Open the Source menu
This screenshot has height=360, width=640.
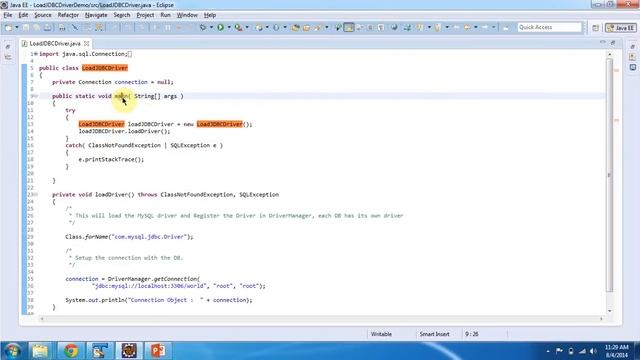[x=43, y=15]
